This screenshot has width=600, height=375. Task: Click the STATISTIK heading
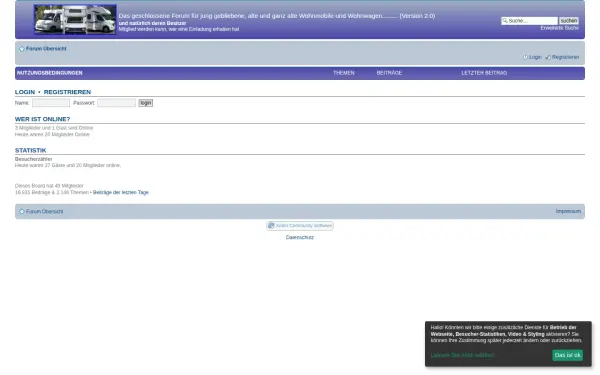coord(31,150)
